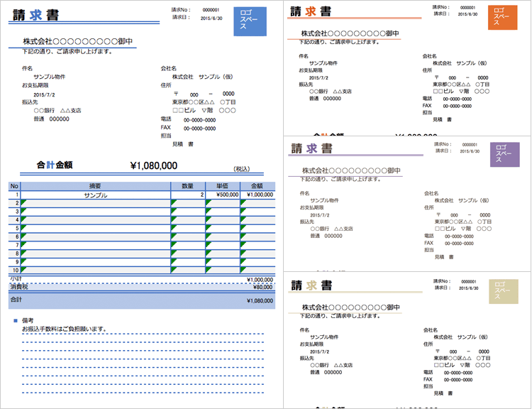The height and width of the screenshot is (409, 532).
Task: Select the 請求書 title on the beige invoice
Action: click(x=311, y=285)
